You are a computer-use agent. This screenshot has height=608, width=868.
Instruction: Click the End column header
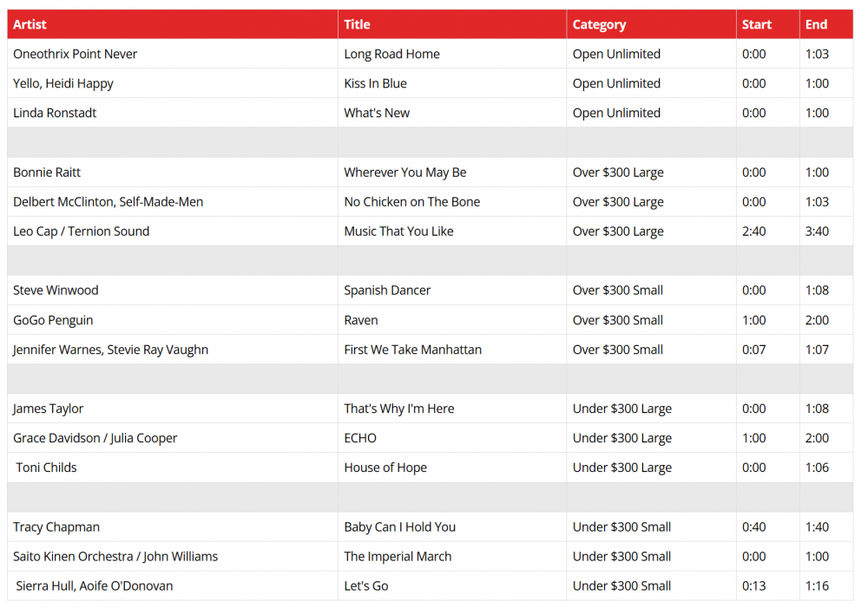[816, 24]
